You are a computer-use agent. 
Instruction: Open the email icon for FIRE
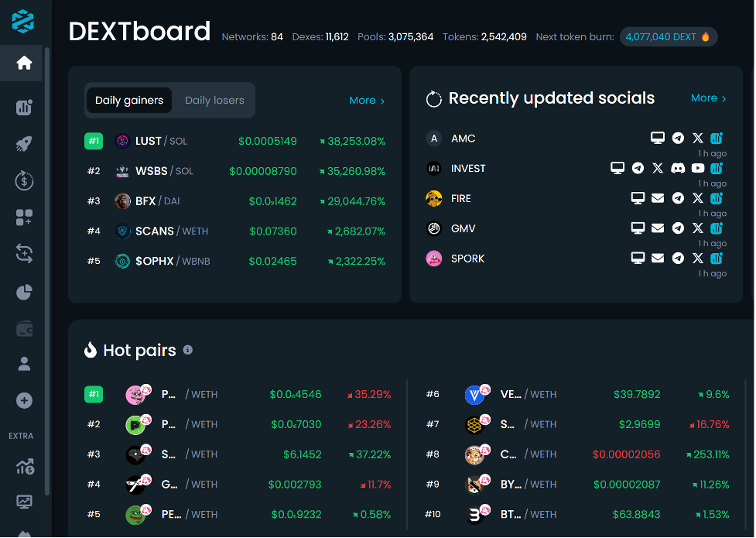658,198
